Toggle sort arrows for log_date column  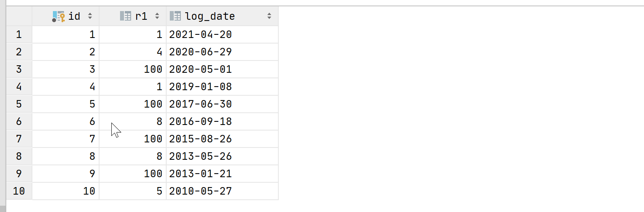(x=269, y=16)
